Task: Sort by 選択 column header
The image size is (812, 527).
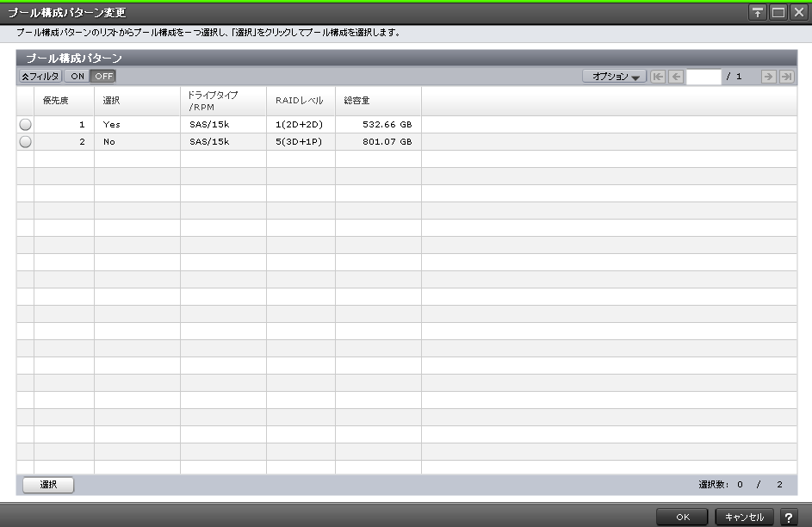Action: point(137,101)
